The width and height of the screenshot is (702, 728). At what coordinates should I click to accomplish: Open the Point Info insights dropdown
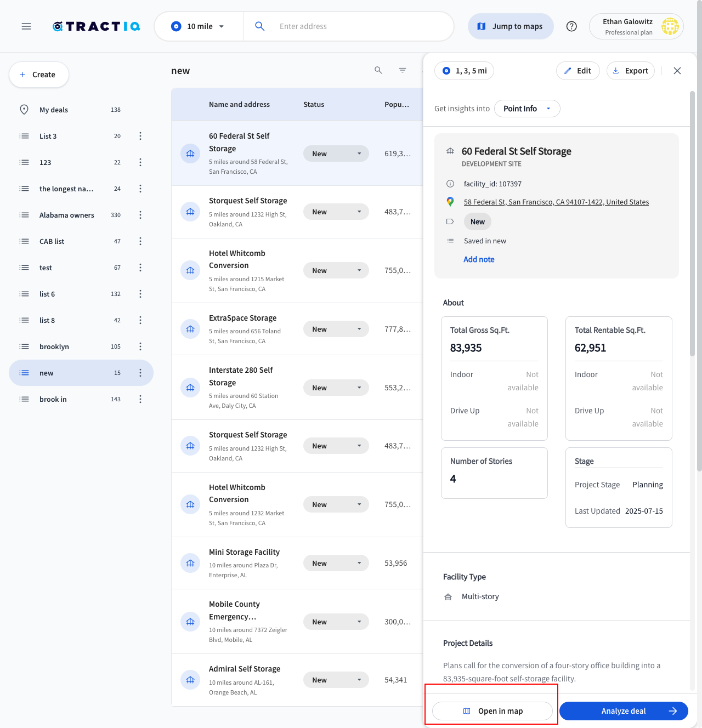tap(526, 109)
